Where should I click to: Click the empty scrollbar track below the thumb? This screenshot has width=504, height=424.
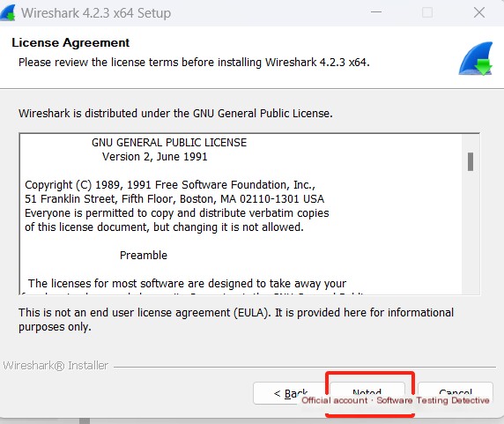coord(471,232)
